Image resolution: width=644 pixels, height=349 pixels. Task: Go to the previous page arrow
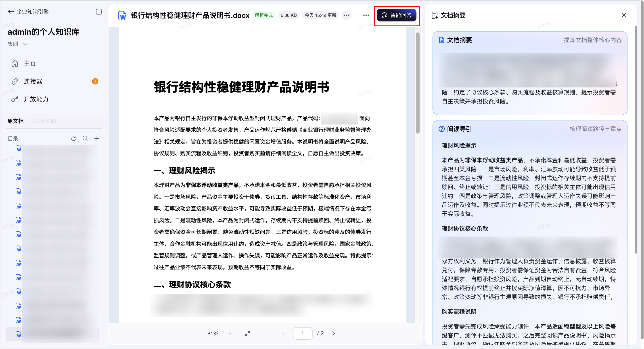pyautogui.click(x=283, y=334)
